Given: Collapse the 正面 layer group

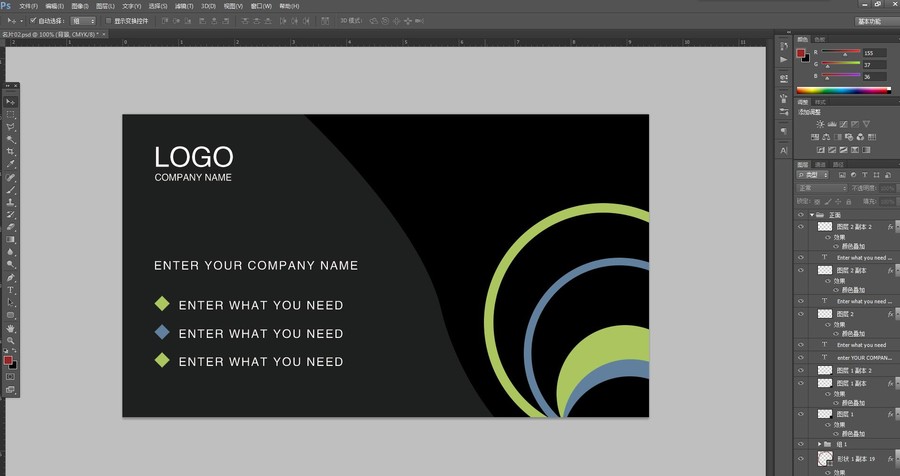Looking at the screenshot, I should pos(812,215).
